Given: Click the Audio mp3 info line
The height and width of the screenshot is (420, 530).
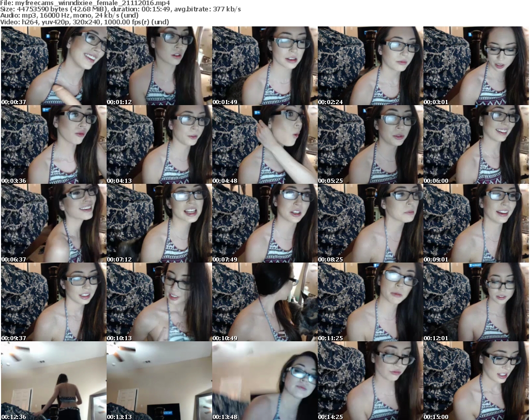Looking at the screenshot, I should point(69,16).
